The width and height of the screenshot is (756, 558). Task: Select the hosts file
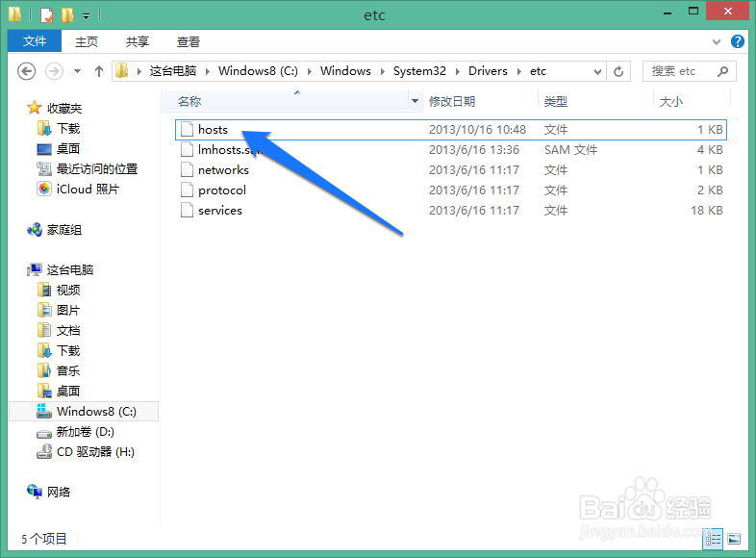pos(451,130)
